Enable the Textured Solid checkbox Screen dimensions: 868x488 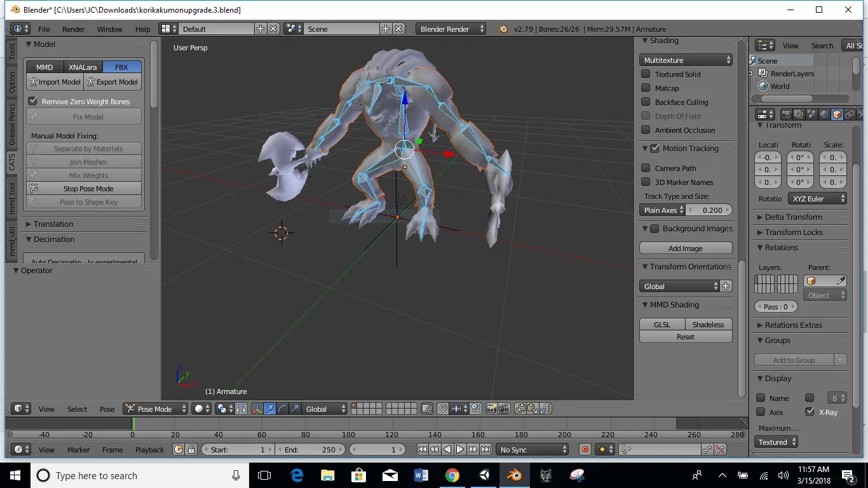coord(646,74)
